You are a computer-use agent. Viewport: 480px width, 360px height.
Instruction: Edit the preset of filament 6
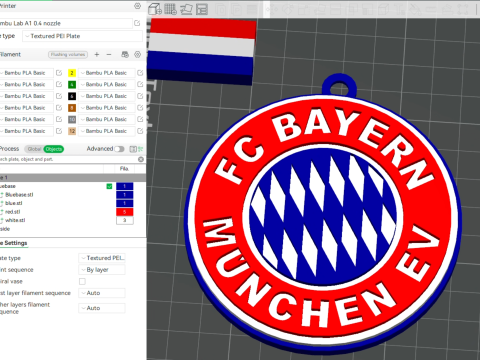tap(140, 96)
